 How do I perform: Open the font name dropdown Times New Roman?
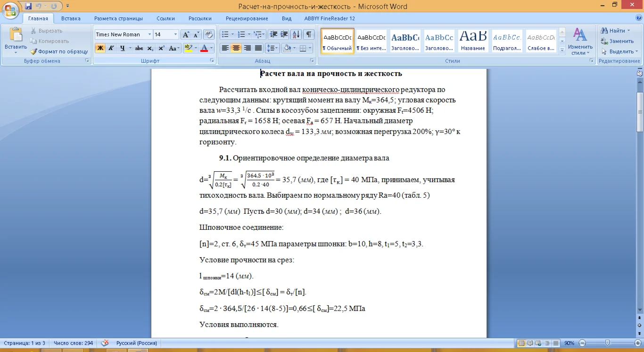(x=150, y=34)
